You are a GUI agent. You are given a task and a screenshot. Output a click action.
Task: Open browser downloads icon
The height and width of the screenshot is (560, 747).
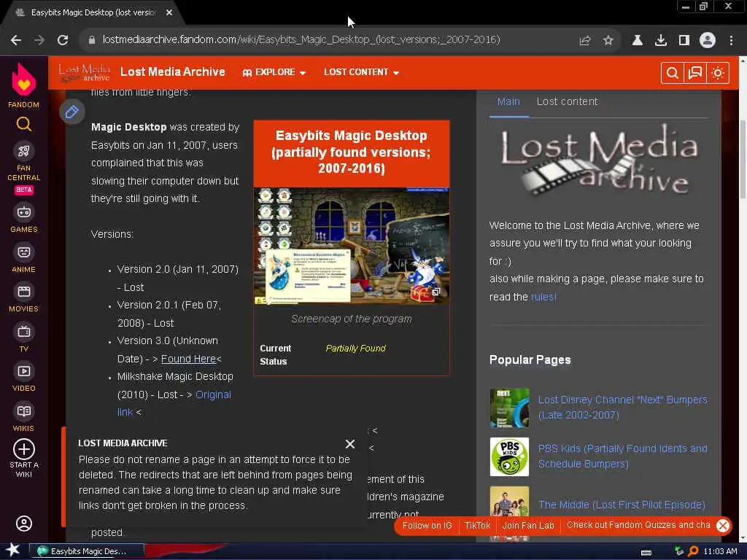[x=661, y=41]
